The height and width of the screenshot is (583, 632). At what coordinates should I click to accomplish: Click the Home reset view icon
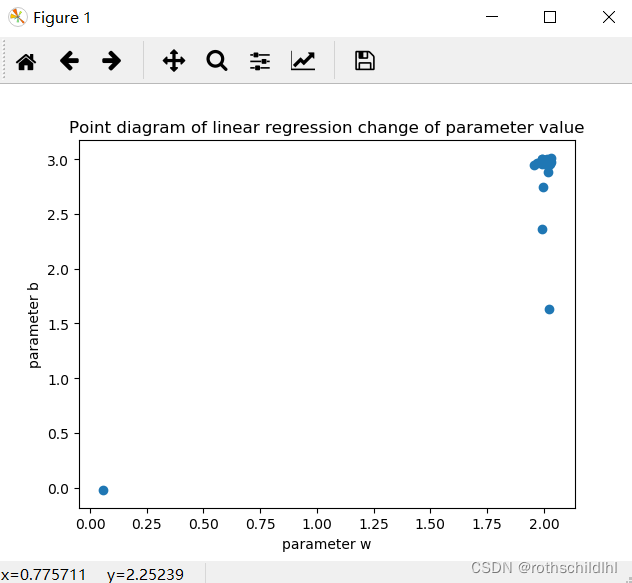pos(26,61)
